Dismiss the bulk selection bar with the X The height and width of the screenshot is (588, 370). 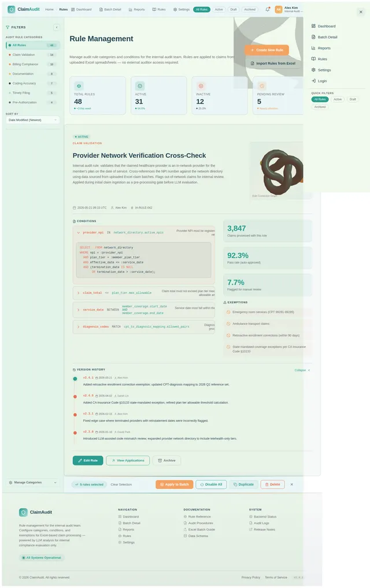click(291, 485)
